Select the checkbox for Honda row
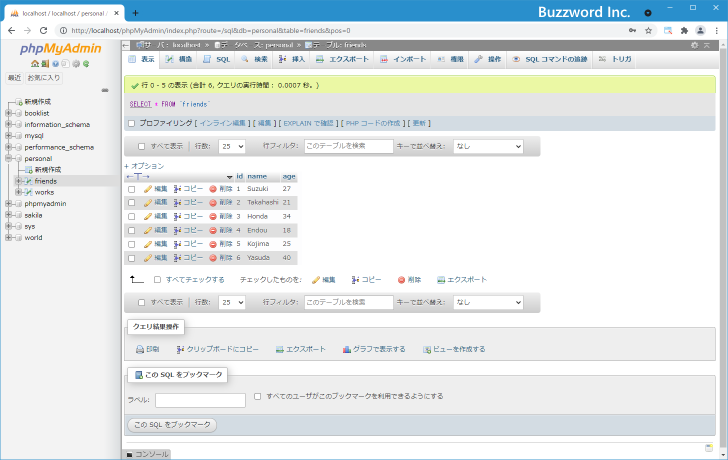This screenshot has height=460, width=728. (131, 217)
